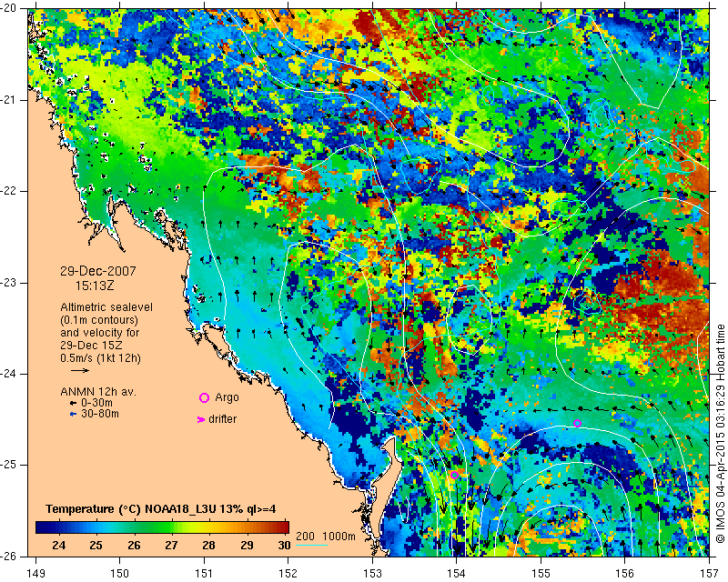Click the magenta drifter arrow legend symbol

pyautogui.click(x=201, y=419)
